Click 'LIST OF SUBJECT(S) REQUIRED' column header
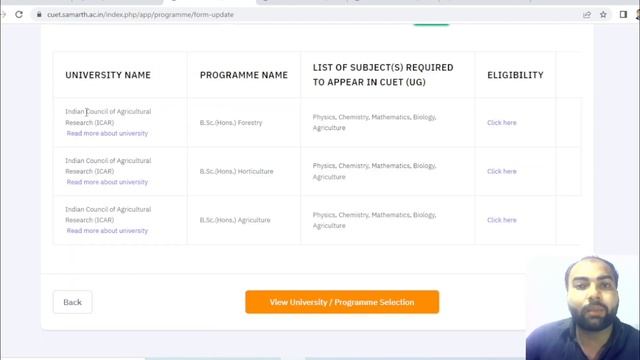Image resolution: width=640 pixels, height=360 pixels. click(383, 75)
